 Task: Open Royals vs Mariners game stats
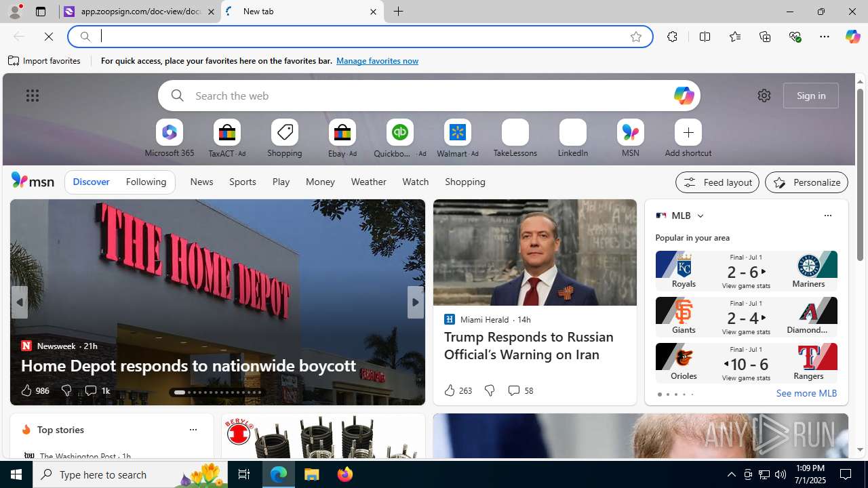click(746, 271)
